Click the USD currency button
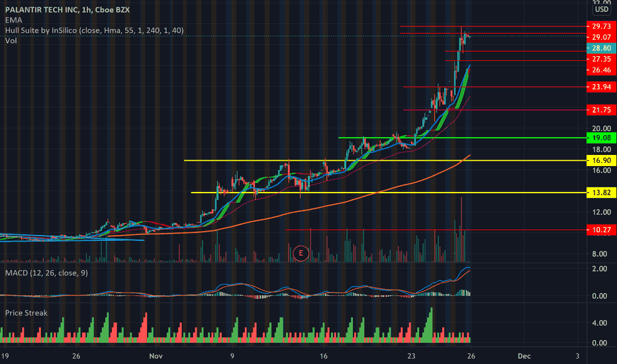The height and width of the screenshot is (364, 617). [x=602, y=9]
